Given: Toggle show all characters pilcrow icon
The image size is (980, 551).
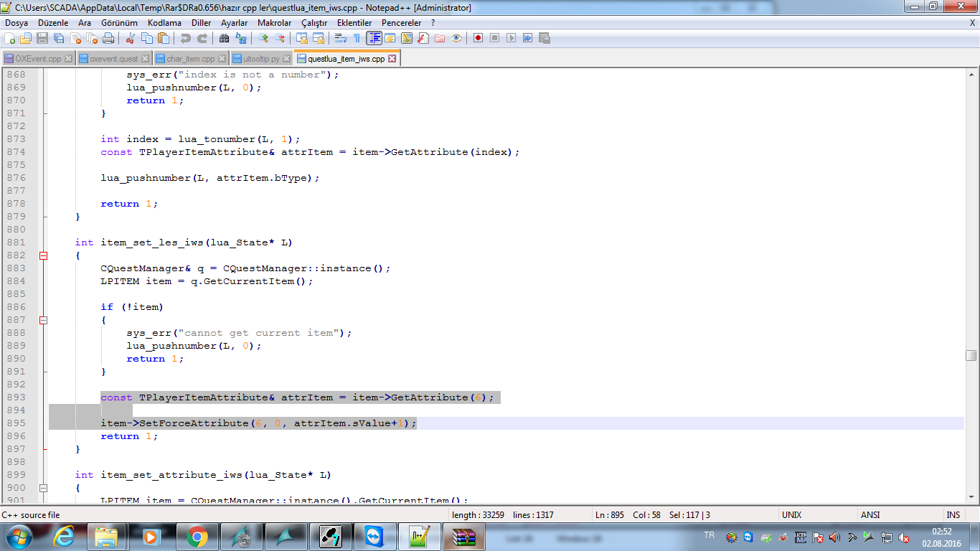Looking at the screenshot, I should click(357, 37).
